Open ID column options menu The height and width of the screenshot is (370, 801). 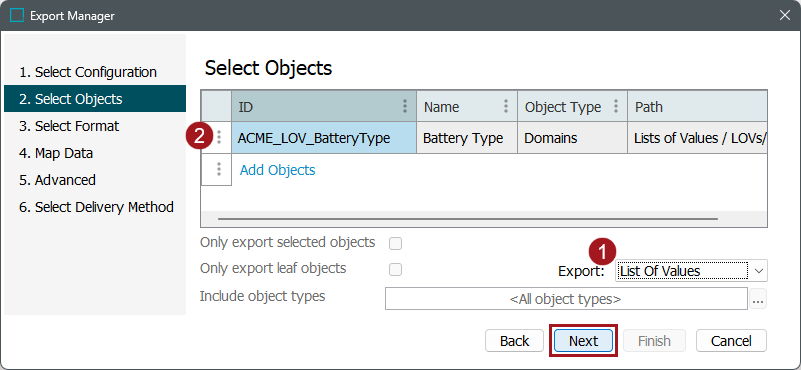[x=405, y=107]
